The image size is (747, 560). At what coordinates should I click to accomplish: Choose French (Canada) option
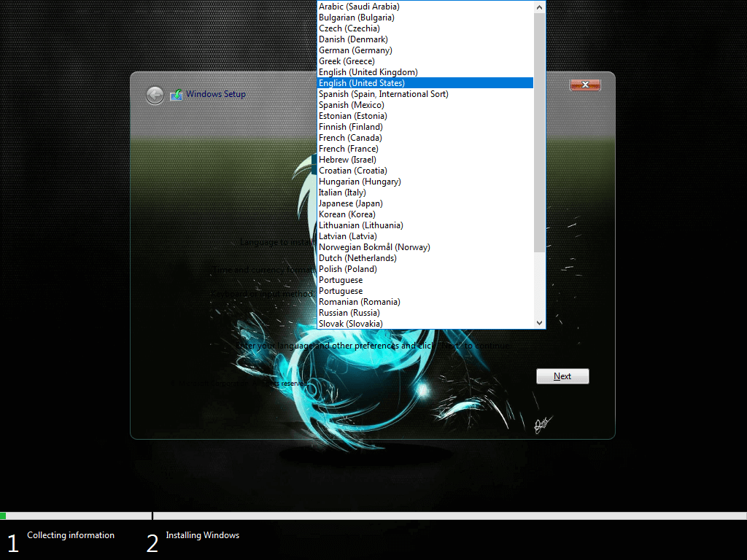tap(425, 138)
